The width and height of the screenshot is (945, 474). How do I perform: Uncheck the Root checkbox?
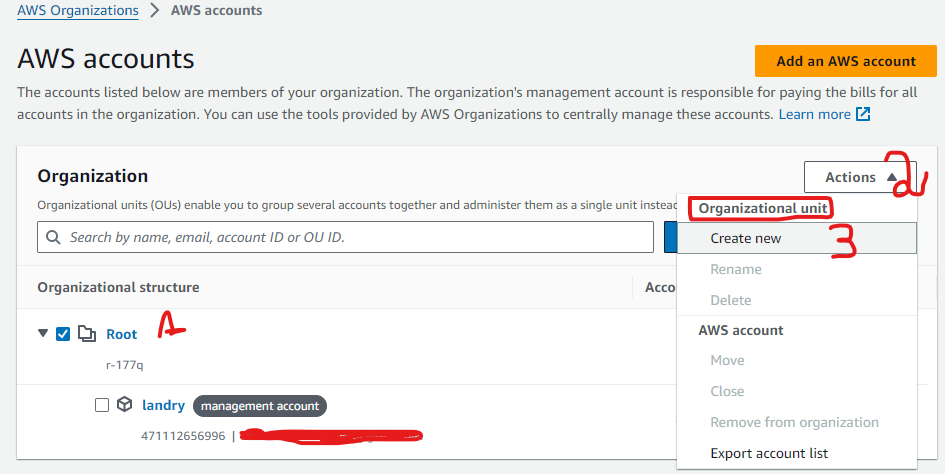point(63,334)
